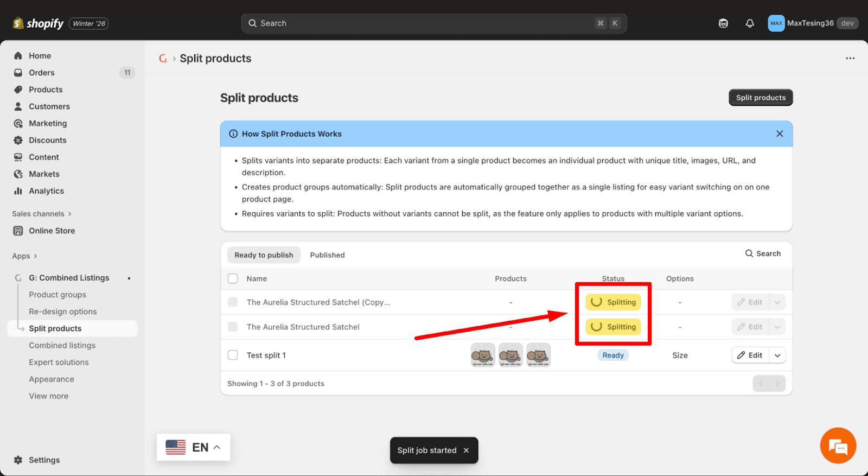Click third product thumbnail of Test split 1
Screen dimensions: 868x476
tap(538, 355)
